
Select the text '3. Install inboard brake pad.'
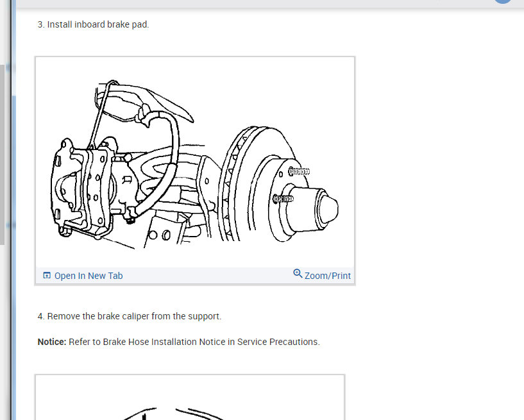93,25
